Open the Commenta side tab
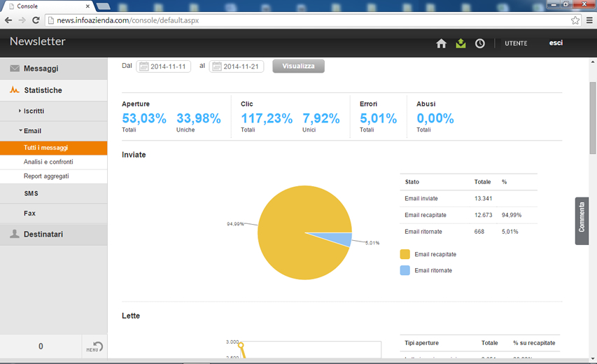Viewport: 597px width, 364px height. 582,221
